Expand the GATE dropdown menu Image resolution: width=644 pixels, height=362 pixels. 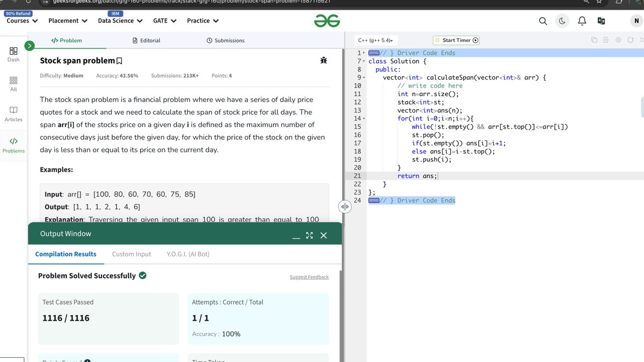point(165,21)
